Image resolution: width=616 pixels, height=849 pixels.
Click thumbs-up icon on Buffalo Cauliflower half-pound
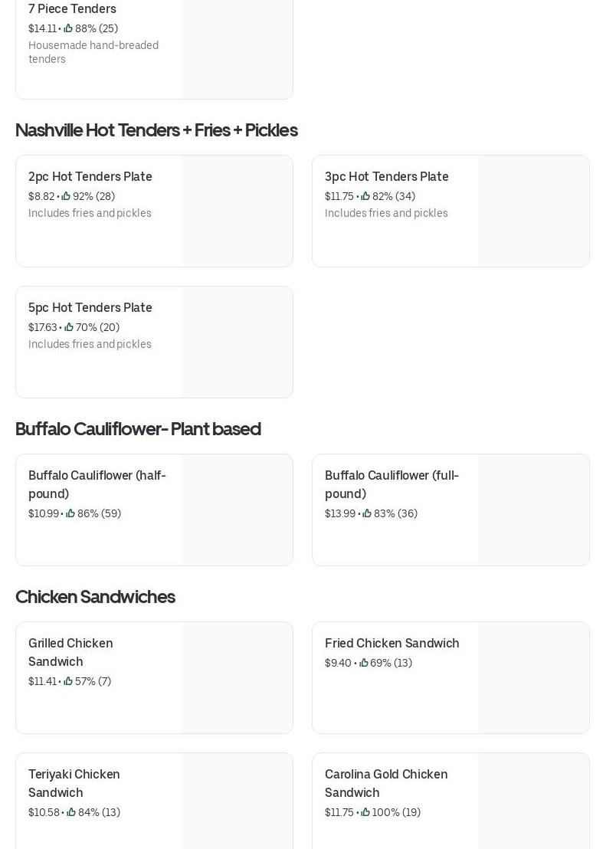coord(70,513)
